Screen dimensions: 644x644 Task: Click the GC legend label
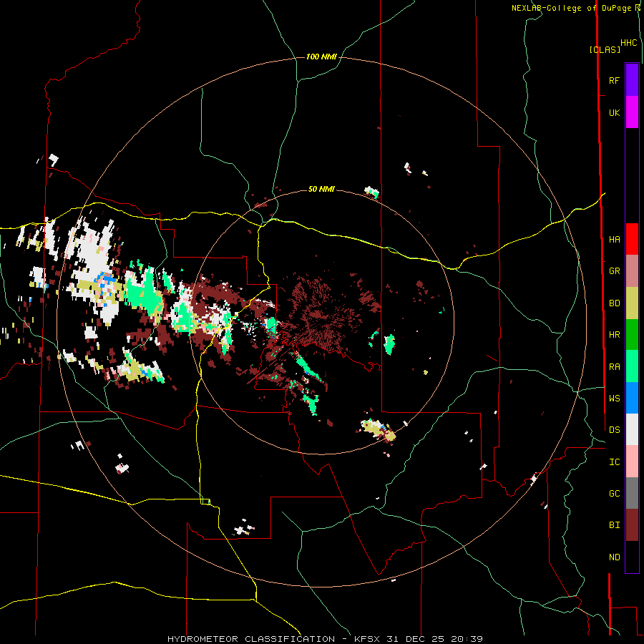coord(614,493)
